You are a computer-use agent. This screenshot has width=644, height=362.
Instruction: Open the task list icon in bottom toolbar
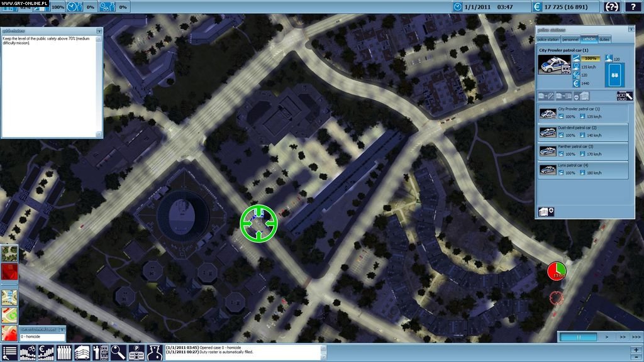click(x=9, y=353)
